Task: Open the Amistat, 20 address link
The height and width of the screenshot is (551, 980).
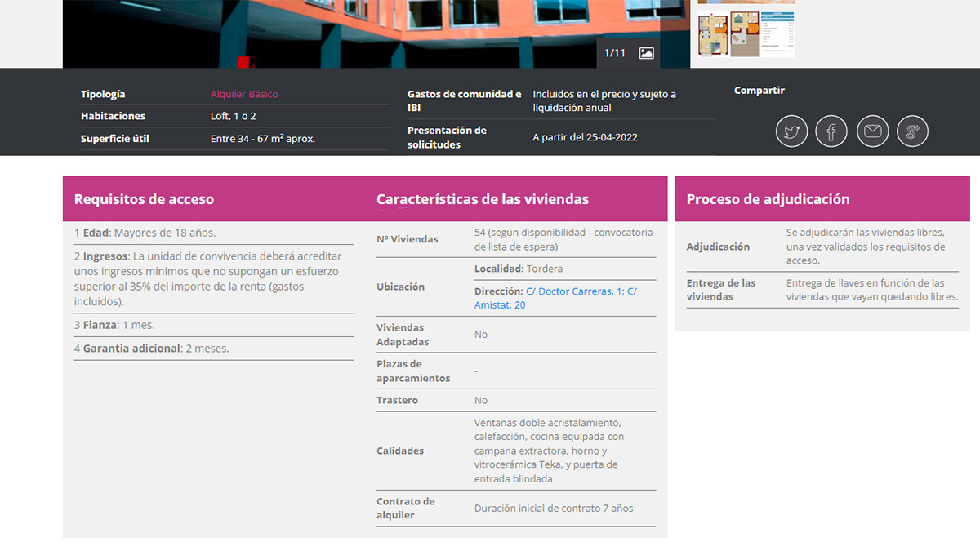Action: [500, 305]
